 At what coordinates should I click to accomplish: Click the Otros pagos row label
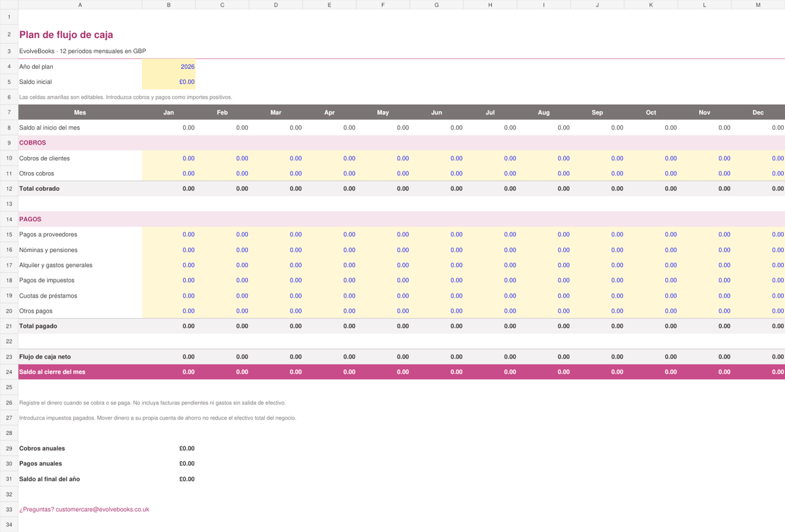click(35, 311)
